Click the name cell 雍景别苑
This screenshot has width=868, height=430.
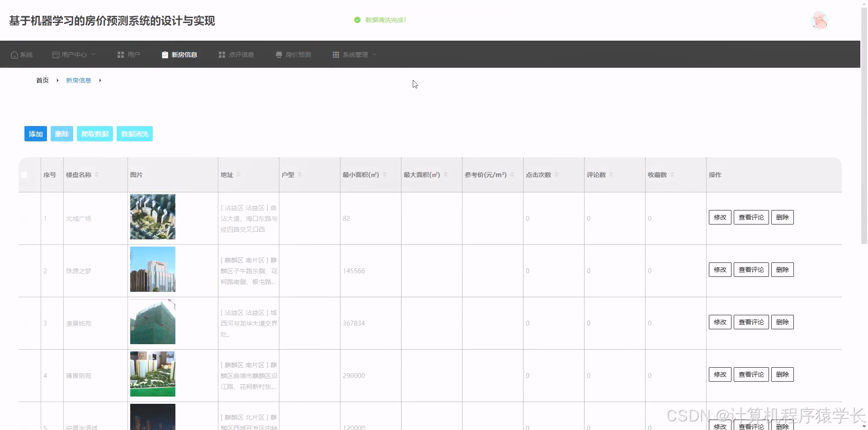pos(79,376)
